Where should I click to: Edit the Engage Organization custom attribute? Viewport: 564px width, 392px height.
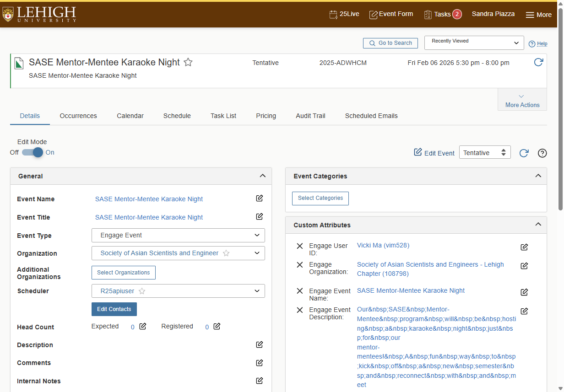click(x=525, y=266)
